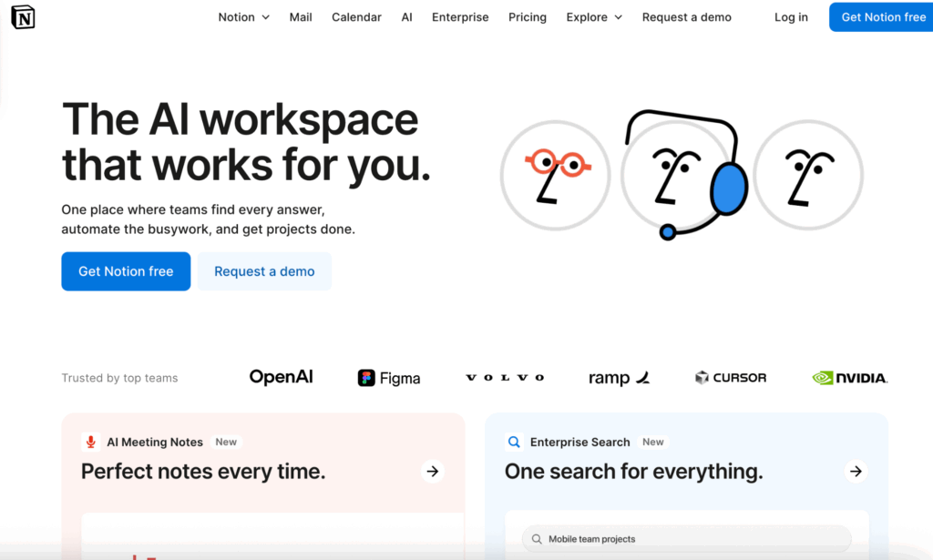This screenshot has width=933, height=560.
Task: Open the One search for everything heading
Action: (x=634, y=472)
